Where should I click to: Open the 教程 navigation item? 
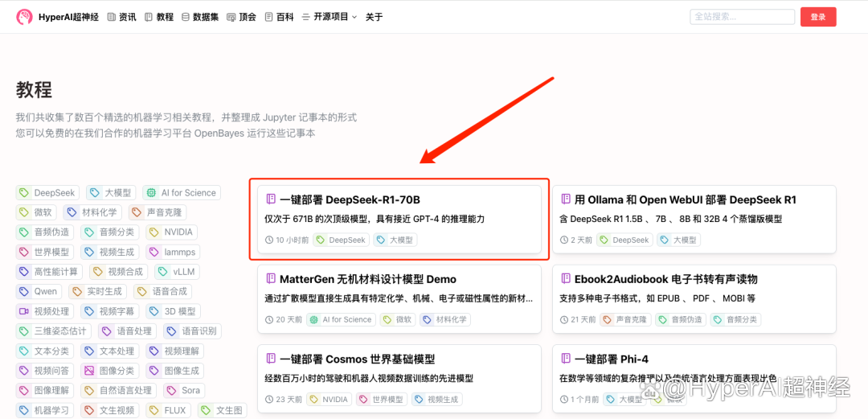pos(159,17)
